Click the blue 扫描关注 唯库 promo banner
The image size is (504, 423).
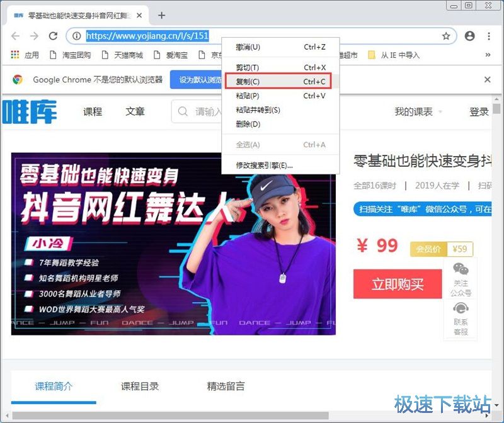point(422,209)
